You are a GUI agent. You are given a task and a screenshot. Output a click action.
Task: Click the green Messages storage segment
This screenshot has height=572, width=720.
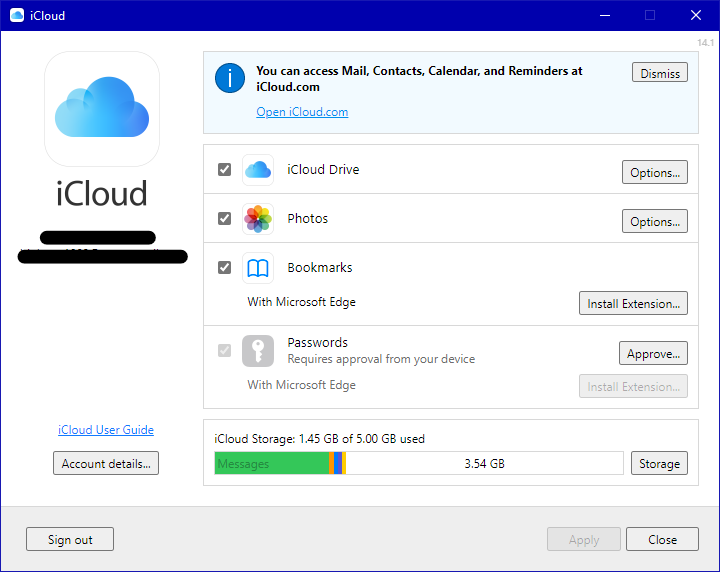pos(272,463)
